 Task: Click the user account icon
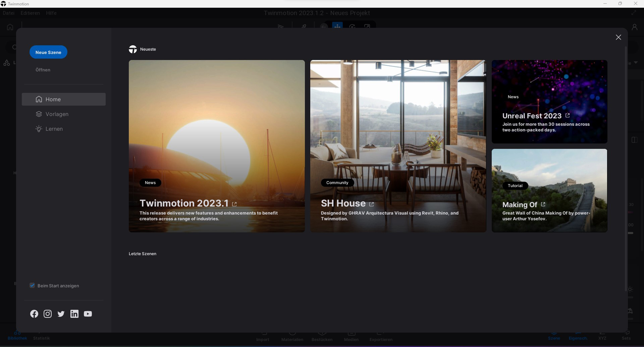click(635, 27)
